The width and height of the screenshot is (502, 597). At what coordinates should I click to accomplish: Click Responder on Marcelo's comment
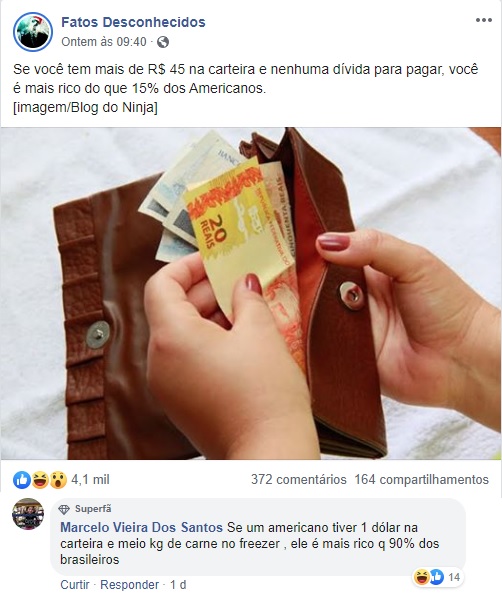pos(129,584)
